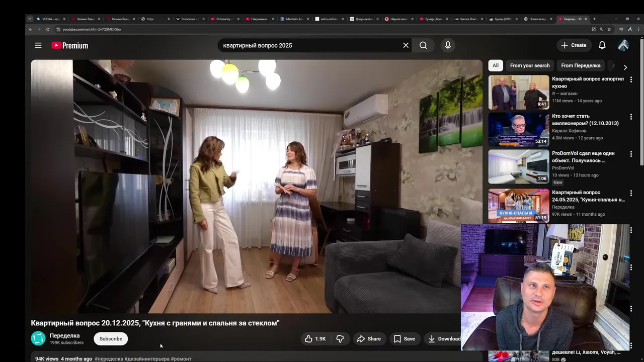The image size is (644, 362).
Task: Show more filter chips with the arrow
Action: click(625, 67)
